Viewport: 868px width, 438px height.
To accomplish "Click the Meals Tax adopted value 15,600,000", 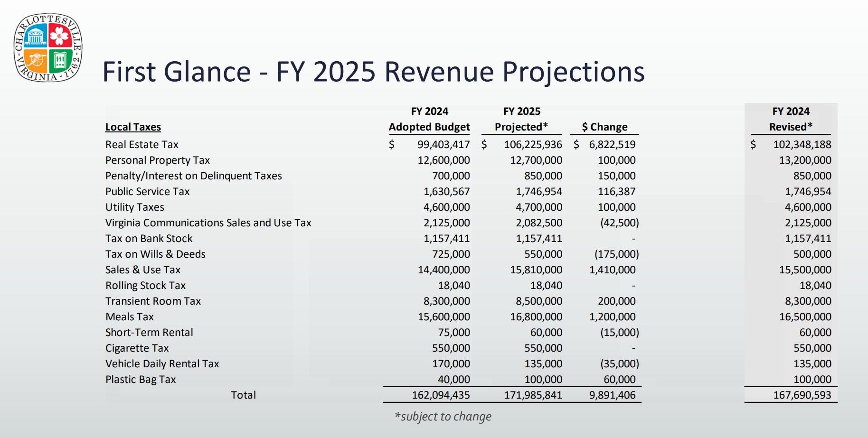I will coord(443,317).
